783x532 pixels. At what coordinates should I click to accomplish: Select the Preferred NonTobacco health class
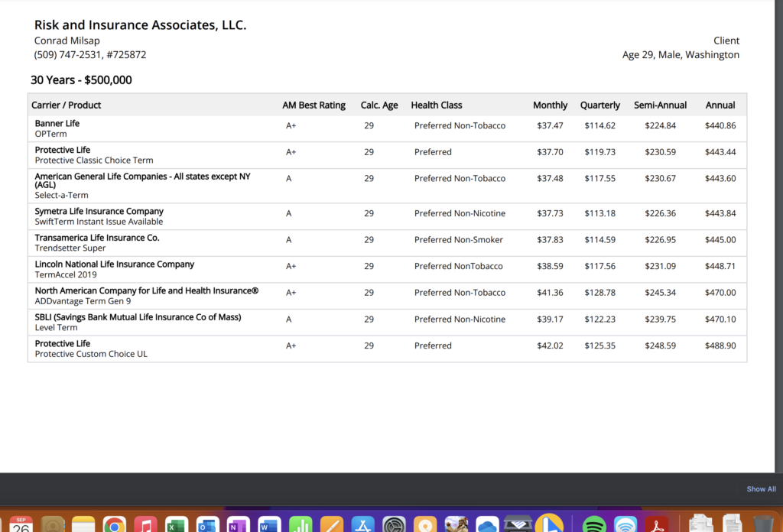(x=459, y=267)
